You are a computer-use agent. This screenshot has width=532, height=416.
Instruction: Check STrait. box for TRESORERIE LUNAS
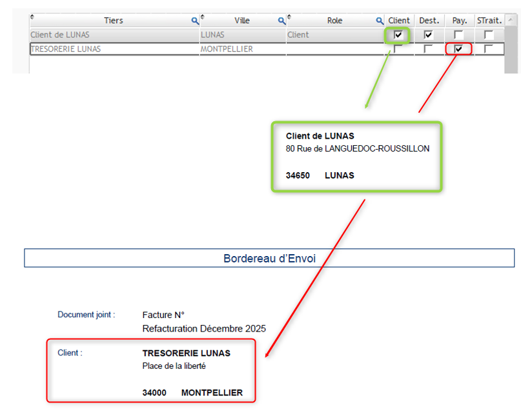pyautogui.click(x=489, y=49)
